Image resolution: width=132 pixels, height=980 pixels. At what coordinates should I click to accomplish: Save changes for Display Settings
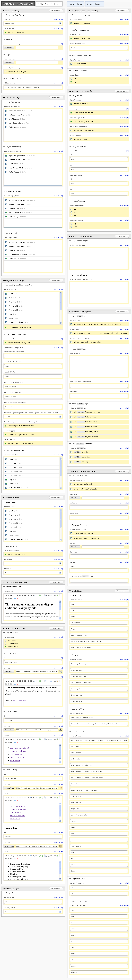(x=56, y=97)
